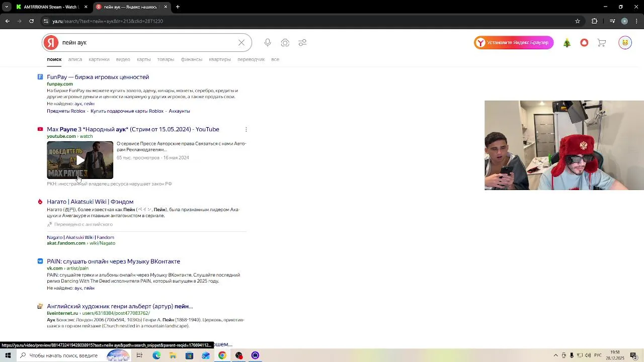Screen dimensions: 644x362
Task: Open Chrome extensions puzzle icon
Action: (595, 21)
